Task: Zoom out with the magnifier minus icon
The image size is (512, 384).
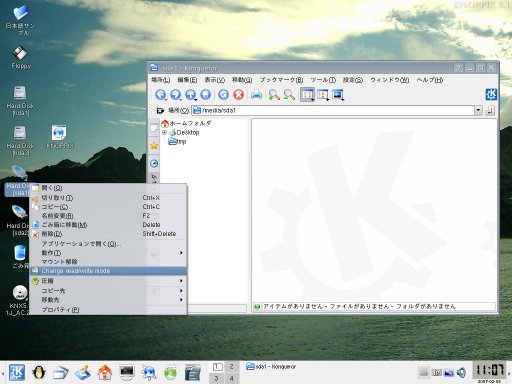Action: [289, 95]
